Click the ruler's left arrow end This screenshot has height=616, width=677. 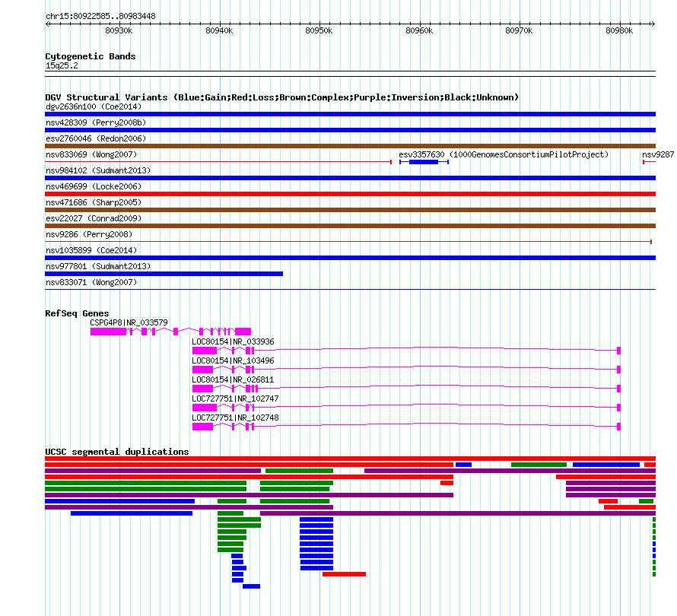[x=47, y=24]
